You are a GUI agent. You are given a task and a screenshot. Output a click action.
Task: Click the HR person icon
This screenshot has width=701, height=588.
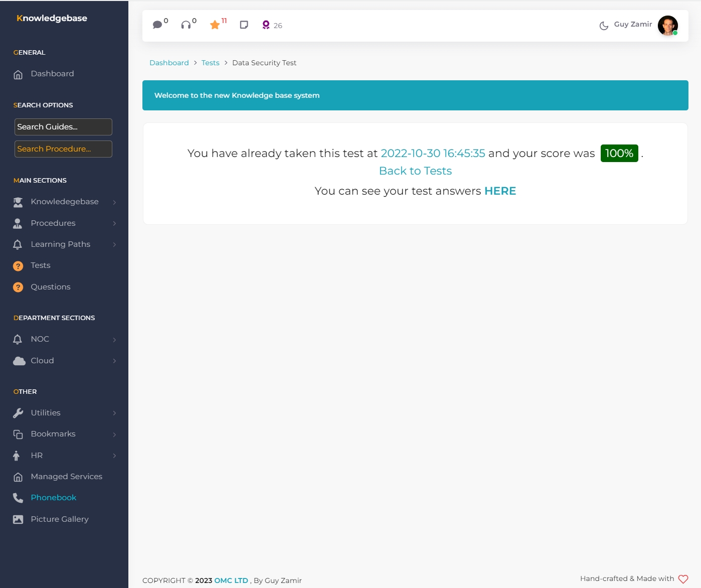17,456
